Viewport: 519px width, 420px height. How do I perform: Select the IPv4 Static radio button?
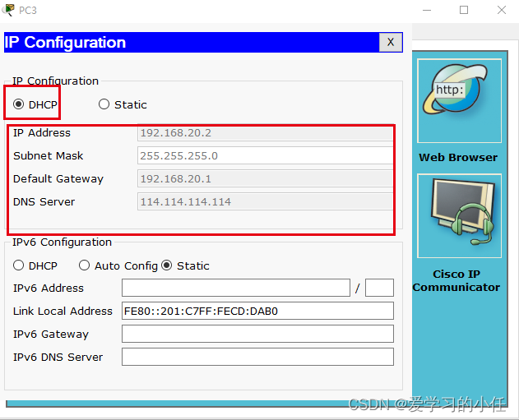coord(104,104)
